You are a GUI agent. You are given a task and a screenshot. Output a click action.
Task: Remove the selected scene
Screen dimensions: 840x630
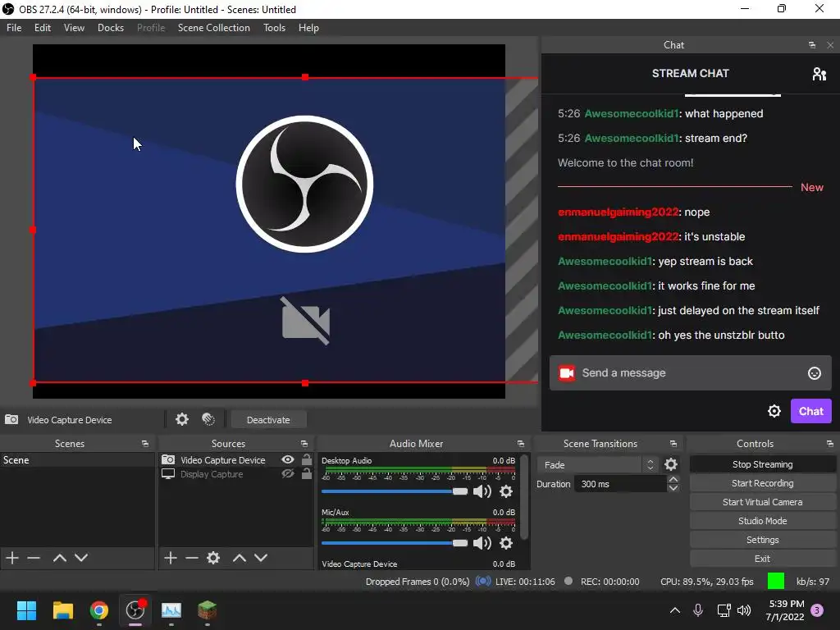click(34, 558)
